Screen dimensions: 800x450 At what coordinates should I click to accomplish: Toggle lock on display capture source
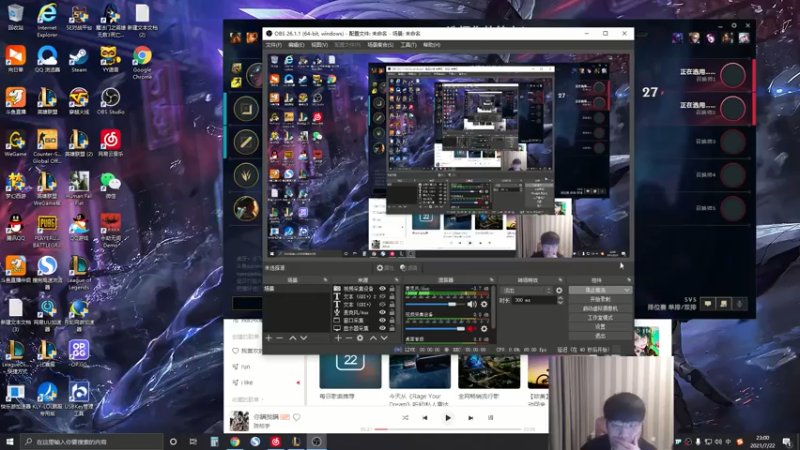(392, 328)
